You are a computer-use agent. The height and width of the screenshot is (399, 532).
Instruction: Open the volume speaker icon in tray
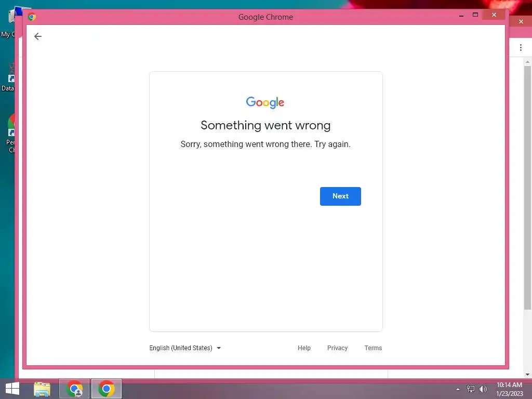[483, 389]
